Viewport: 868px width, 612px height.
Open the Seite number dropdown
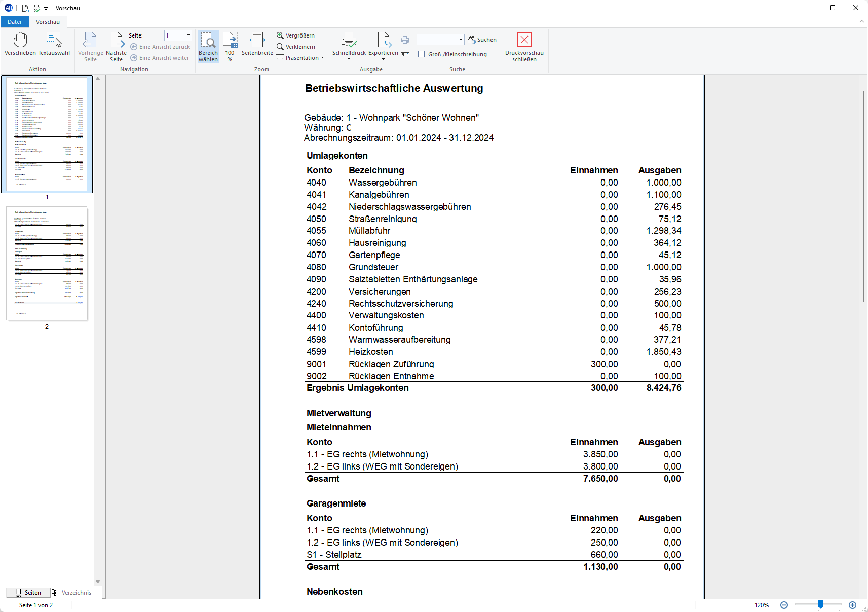tap(188, 35)
